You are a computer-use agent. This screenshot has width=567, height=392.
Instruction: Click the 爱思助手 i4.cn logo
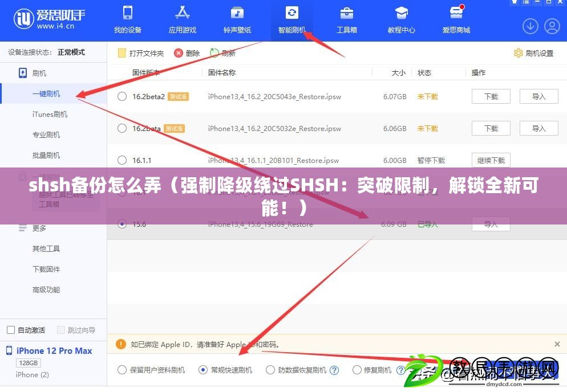pos(50,19)
